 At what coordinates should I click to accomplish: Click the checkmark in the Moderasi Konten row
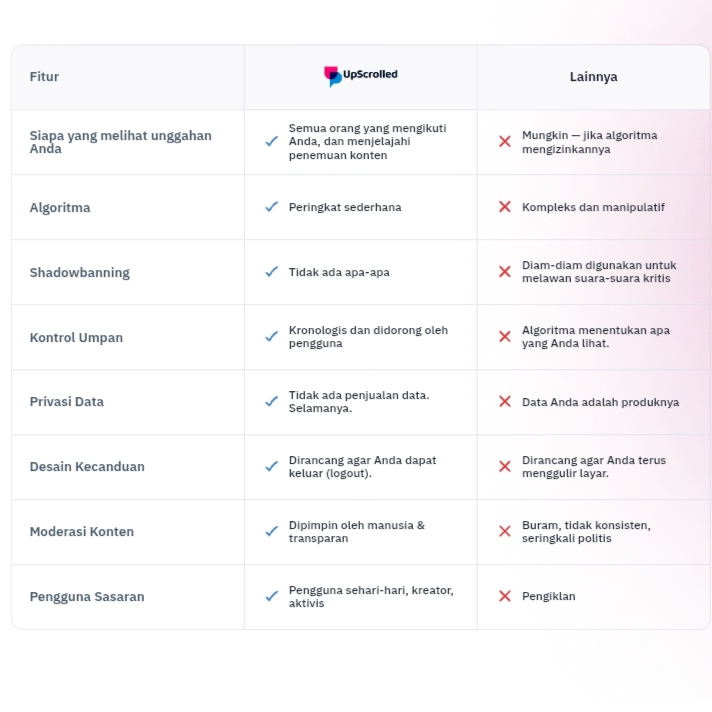coord(271,531)
